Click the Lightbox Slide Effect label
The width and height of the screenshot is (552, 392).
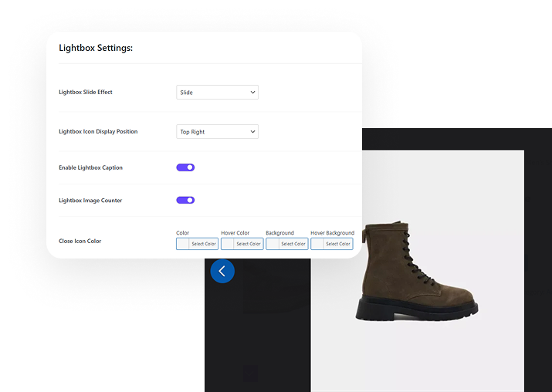click(86, 93)
